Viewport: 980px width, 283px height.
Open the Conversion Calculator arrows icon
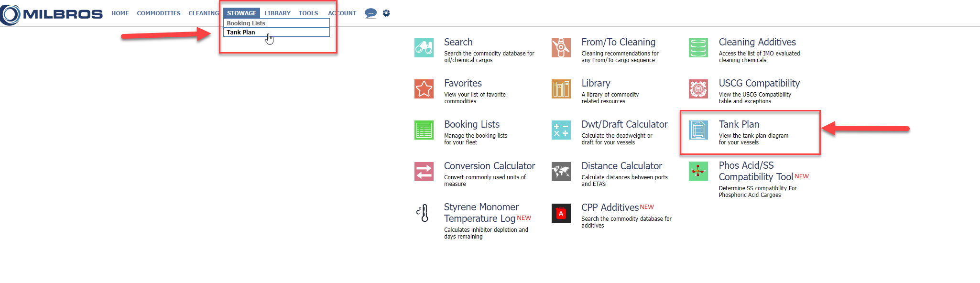click(x=424, y=172)
